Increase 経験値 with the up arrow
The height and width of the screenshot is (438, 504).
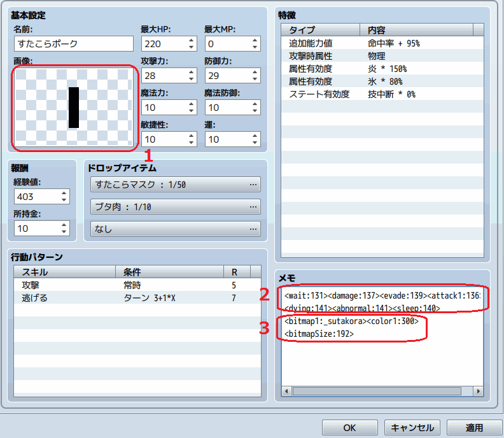[x=64, y=193]
